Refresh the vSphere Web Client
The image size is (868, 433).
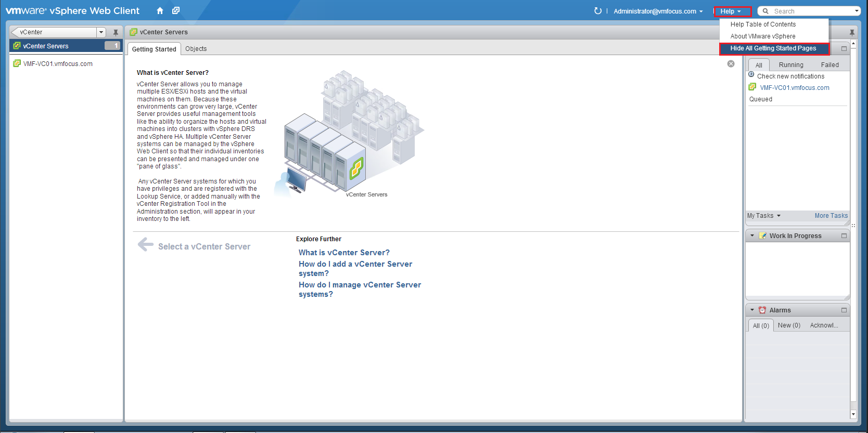pos(597,11)
